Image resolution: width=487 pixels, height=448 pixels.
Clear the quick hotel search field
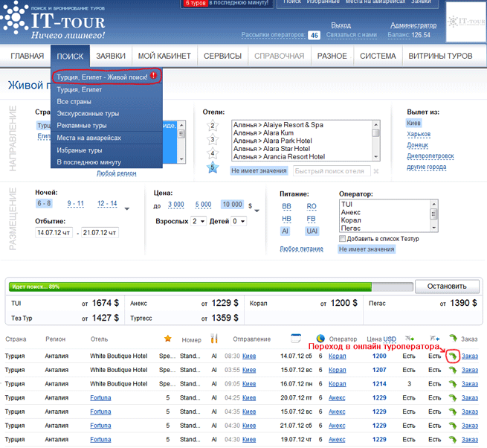coord(375,171)
